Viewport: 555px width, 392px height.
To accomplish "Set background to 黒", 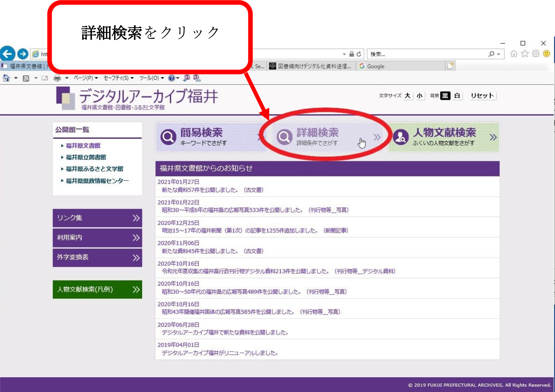I will tap(445, 96).
